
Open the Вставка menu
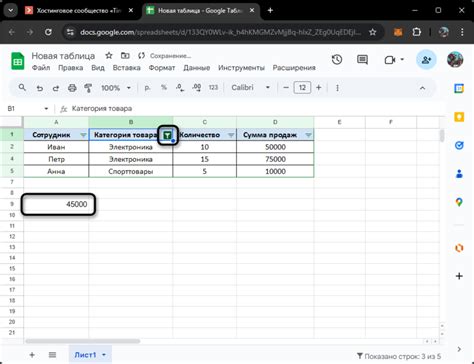click(126, 68)
